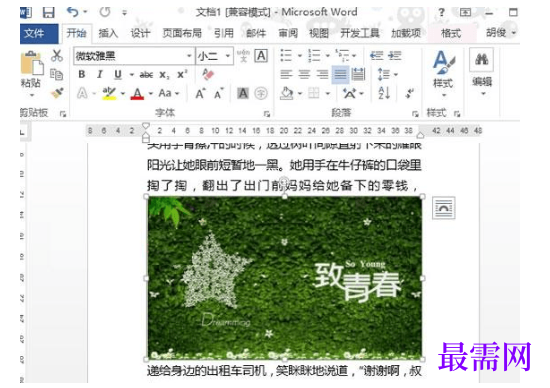Toggle Bold formatting
The image size is (550, 388).
tap(82, 74)
